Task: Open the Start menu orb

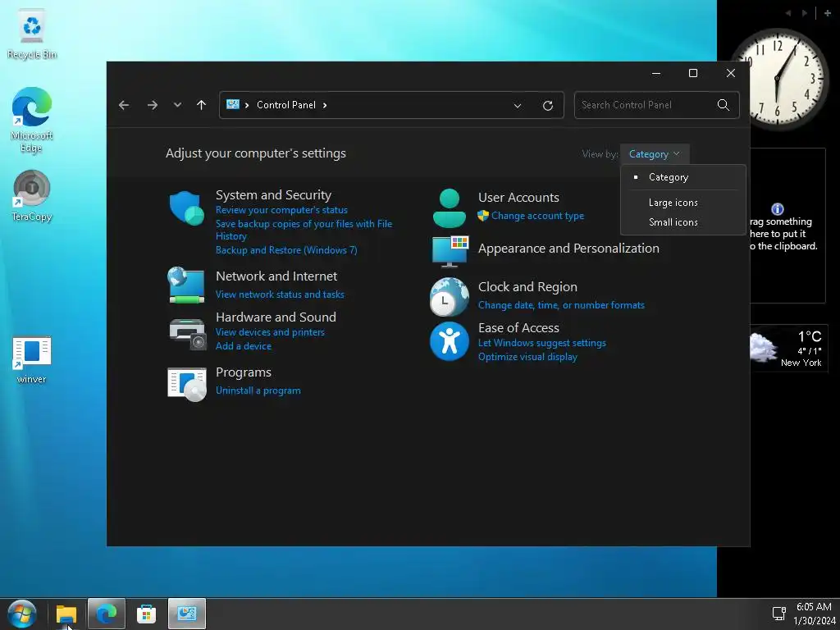Action: (x=22, y=614)
